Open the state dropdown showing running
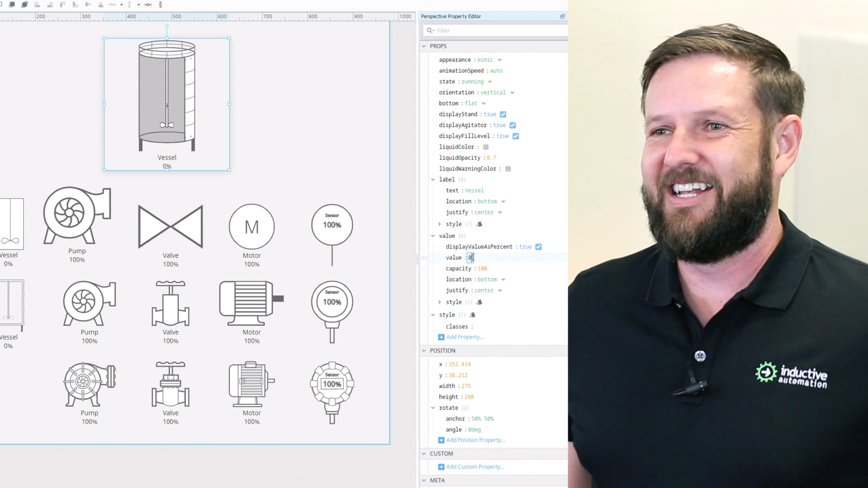Image resolution: width=868 pixels, height=488 pixels. 490,82
